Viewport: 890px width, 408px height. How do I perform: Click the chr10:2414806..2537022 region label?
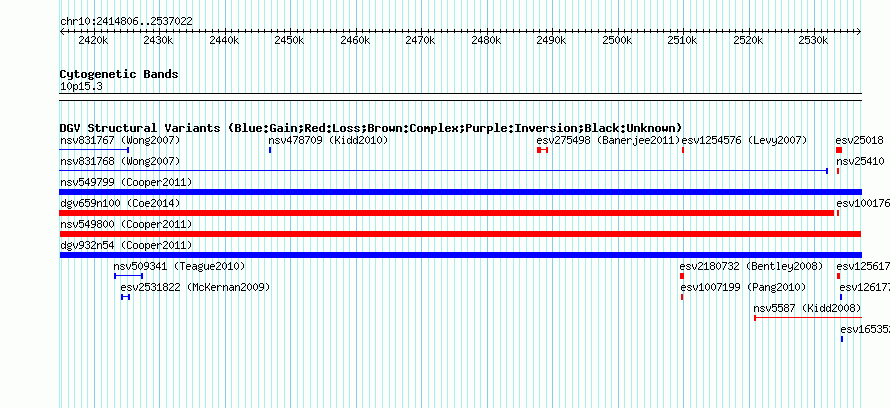pyautogui.click(x=126, y=22)
